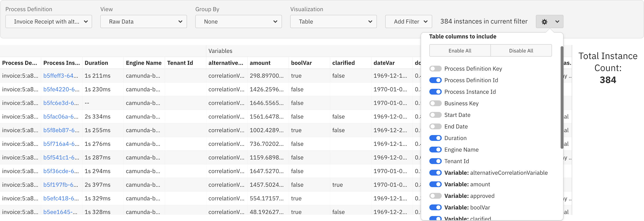Viewport: 644px width, 221px height.
Task: Disable the Variable: amount column toggle
Action: [435, 184]
